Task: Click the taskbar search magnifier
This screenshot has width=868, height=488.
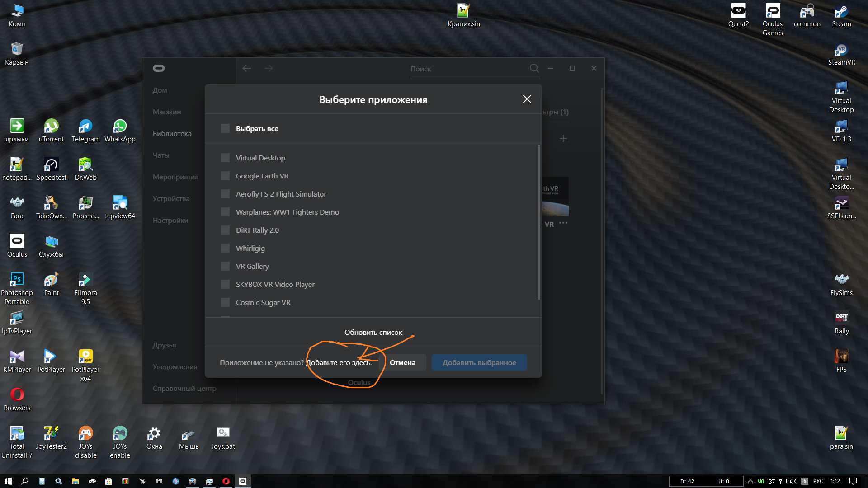Action: coord(24,481)
